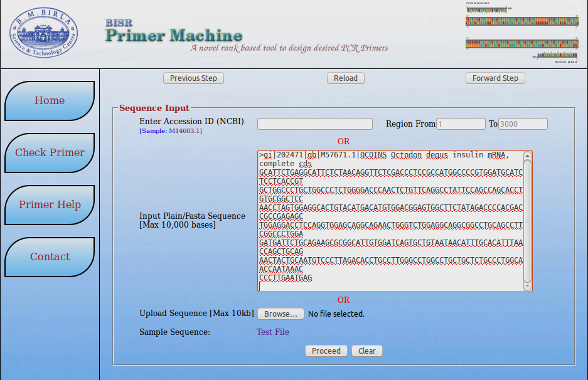Focus the NCBI Accession ID field
588x380 pixels.
[x=315, y=124]
